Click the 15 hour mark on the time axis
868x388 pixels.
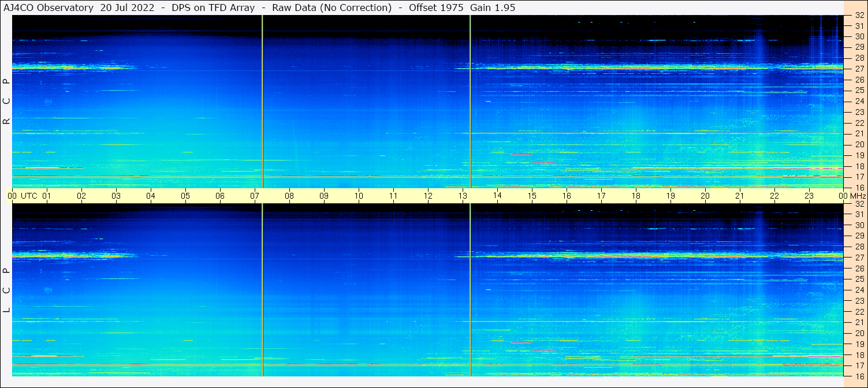point(532,196)
